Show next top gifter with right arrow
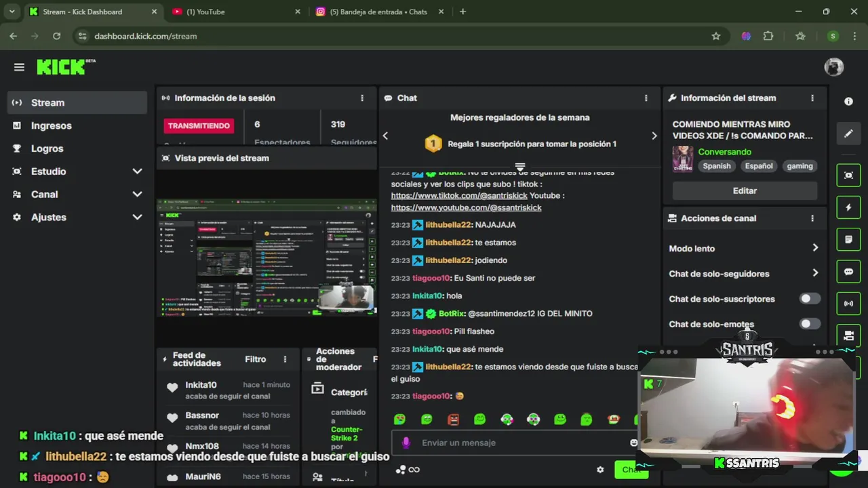Viewport: 868px width, 488px height. (x=654, y=136)
